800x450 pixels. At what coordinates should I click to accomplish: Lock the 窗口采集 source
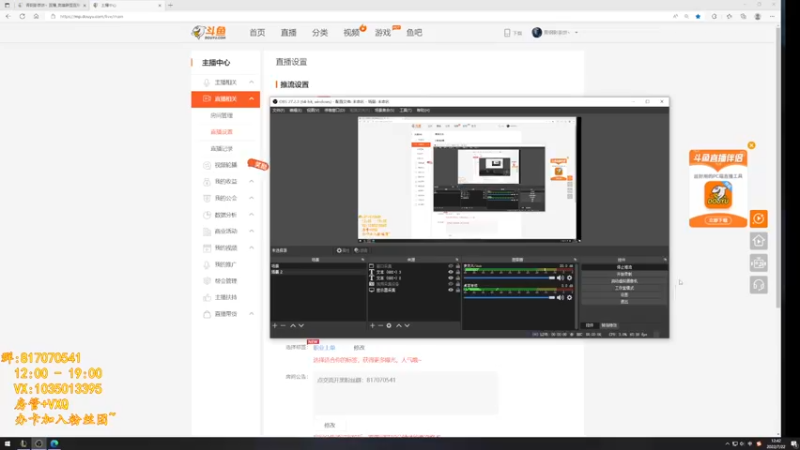pos(458,266)
